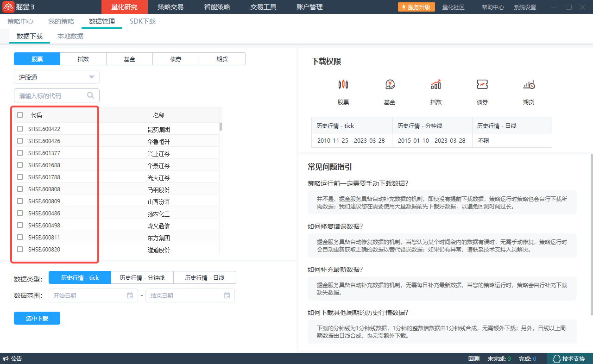The height and width of the screenshot is (364, 593).
Task: Switch to SDK下载 sub-tab
Action: coord(143,21)
